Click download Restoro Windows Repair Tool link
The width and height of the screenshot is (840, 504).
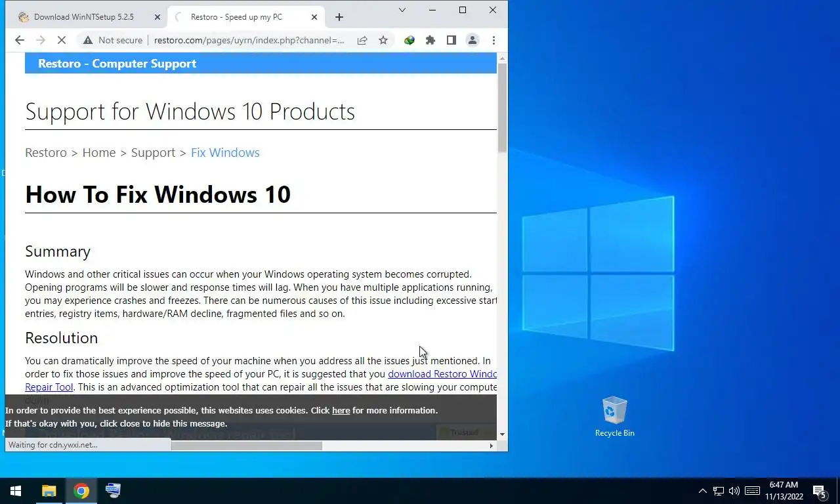tap(442, 374)
